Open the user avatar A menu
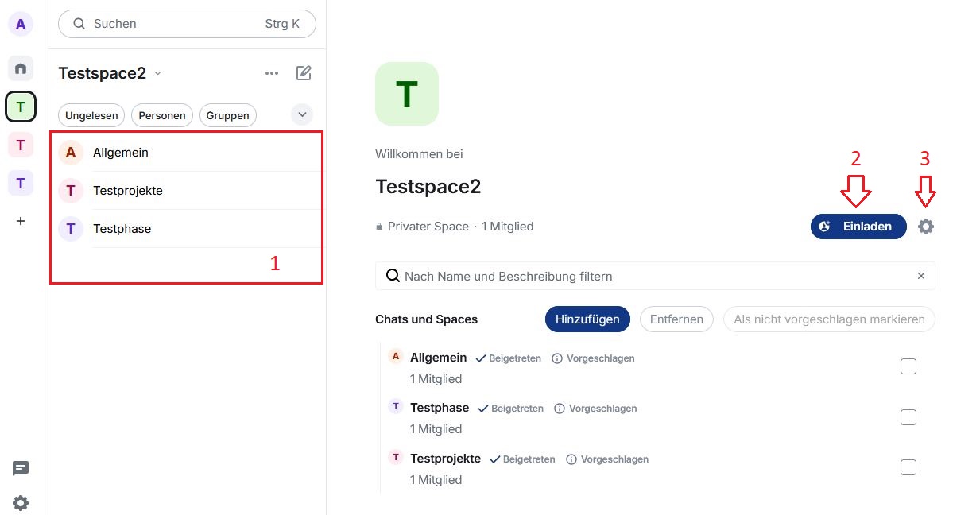This screenshot has width=980, height=515. pyautogui.click(x=21, y=25)
